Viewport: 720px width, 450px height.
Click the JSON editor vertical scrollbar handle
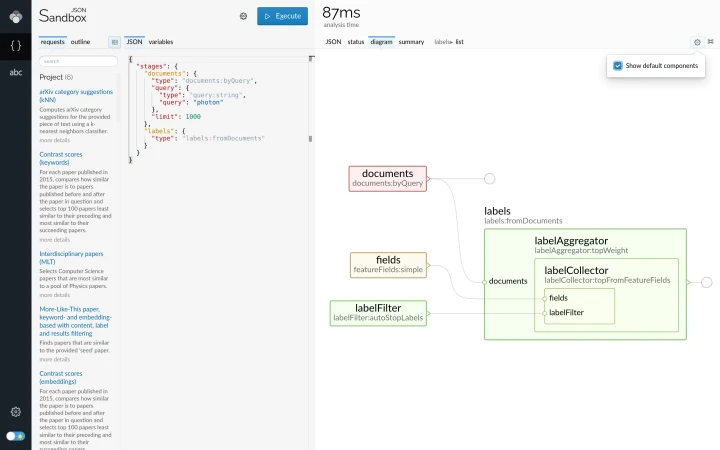310,139
